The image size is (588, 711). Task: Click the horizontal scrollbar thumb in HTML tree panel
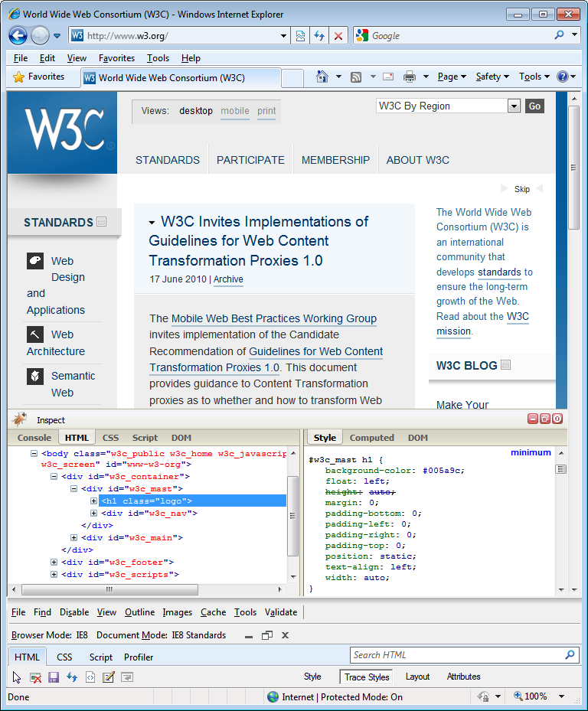109,589
